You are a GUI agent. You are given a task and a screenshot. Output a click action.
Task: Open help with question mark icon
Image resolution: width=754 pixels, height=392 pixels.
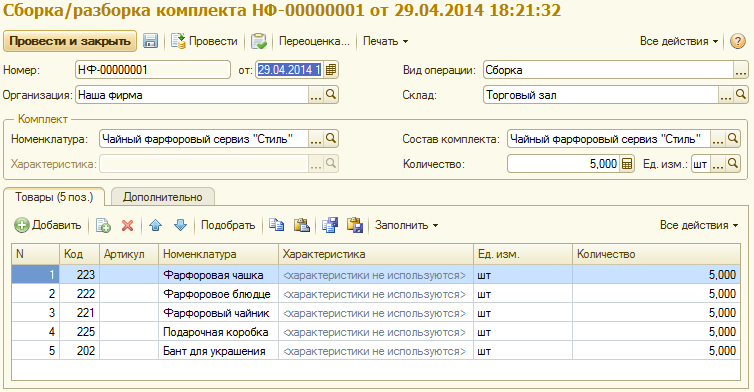[738, 41]
